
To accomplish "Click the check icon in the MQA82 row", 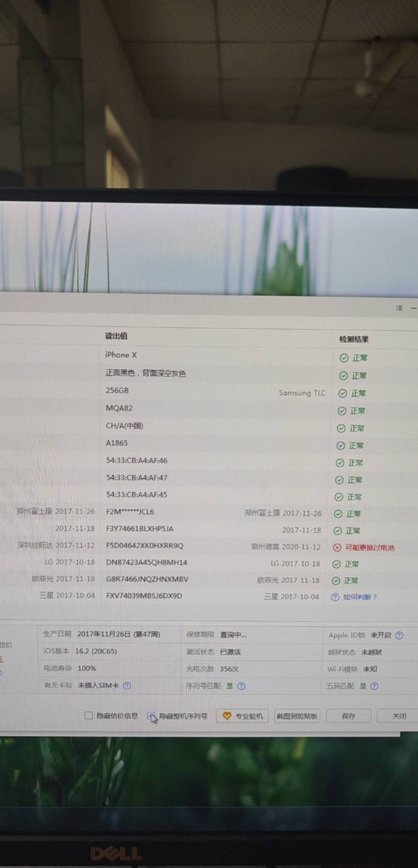I will 341,411.
